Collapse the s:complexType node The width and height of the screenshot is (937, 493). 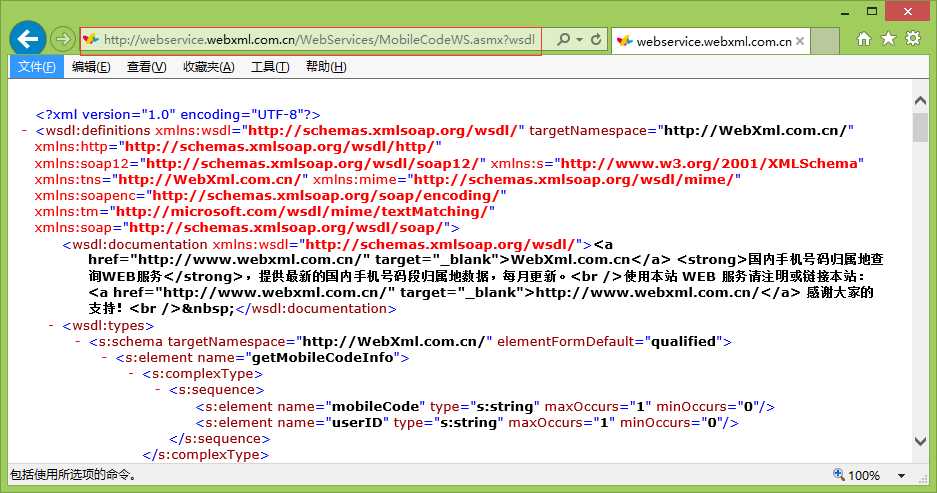click(x=131, y=374)
